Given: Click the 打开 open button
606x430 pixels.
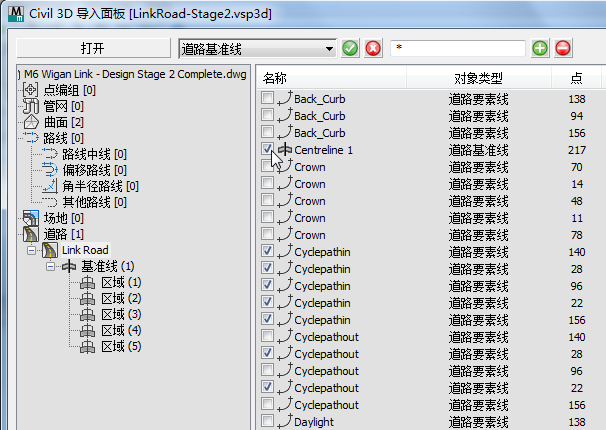Looking at the screenshot, I should pos(93,49).
